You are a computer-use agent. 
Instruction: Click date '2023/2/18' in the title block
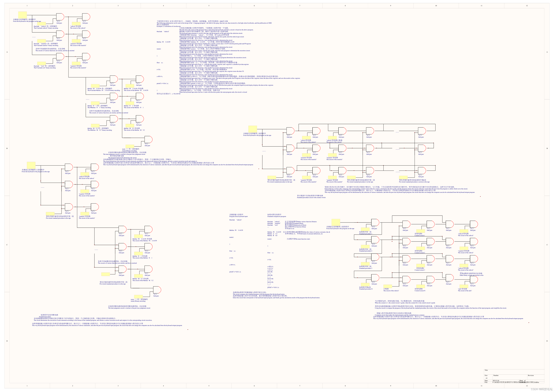(x=496, y=380)
